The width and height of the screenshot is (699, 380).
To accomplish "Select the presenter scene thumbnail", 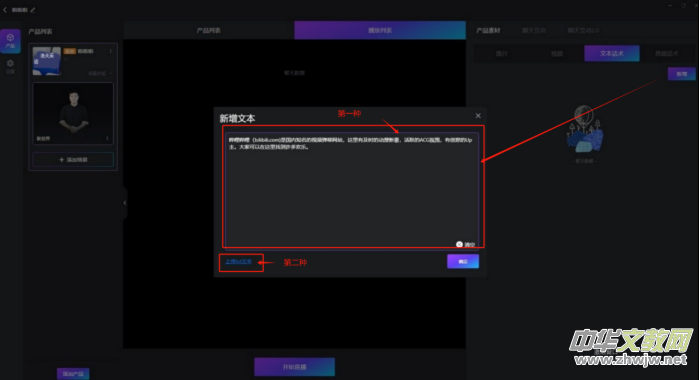I will [x=73, y=113].
